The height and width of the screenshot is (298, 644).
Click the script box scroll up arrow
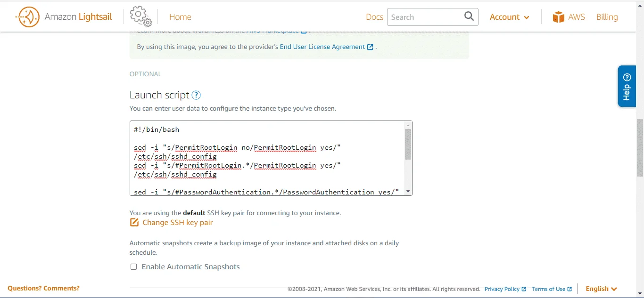click(x=408, y=125)
